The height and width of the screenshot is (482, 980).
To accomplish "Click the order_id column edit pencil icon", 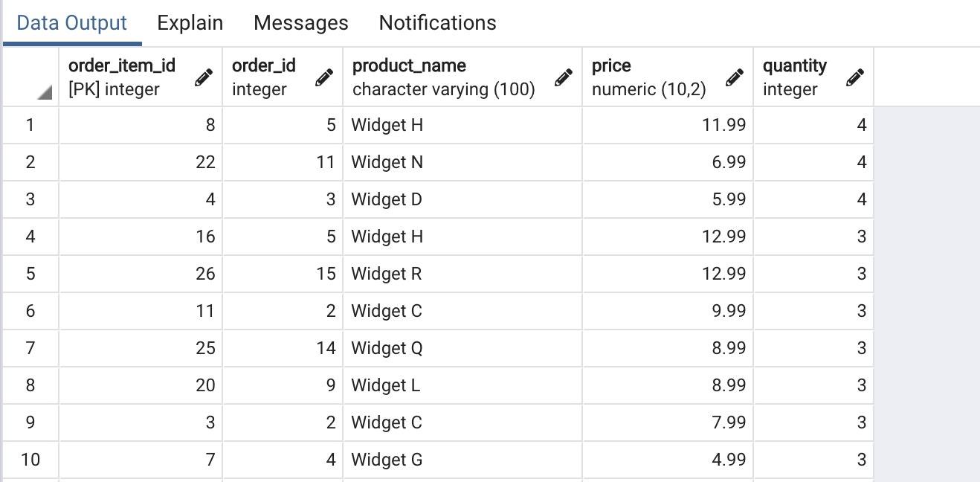I will pyautogui.click(x=323, y=77).
